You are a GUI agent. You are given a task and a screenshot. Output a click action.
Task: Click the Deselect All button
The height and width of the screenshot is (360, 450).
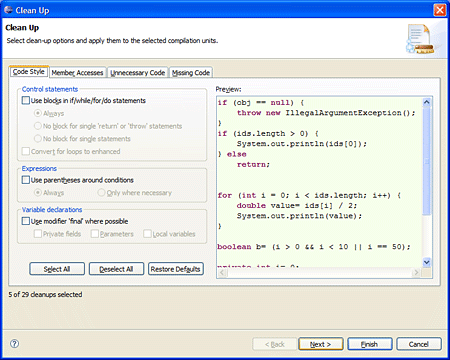coord(116,269)
